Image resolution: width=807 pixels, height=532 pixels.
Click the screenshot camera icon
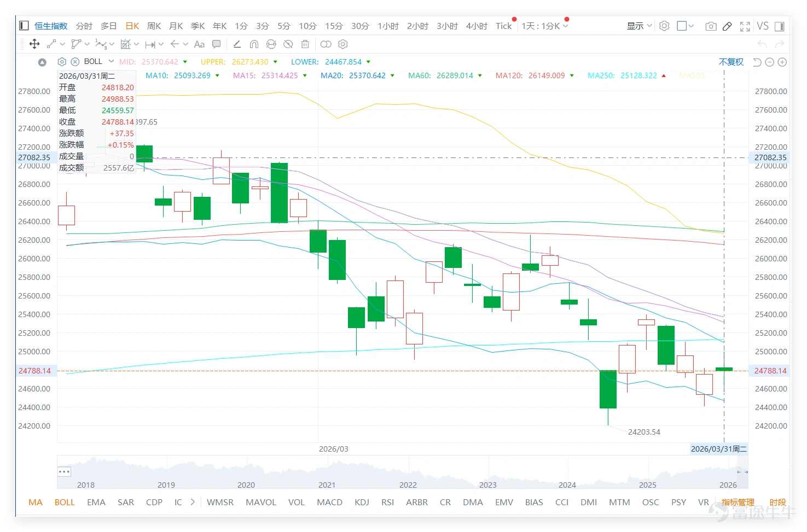[x=711, y=26]
